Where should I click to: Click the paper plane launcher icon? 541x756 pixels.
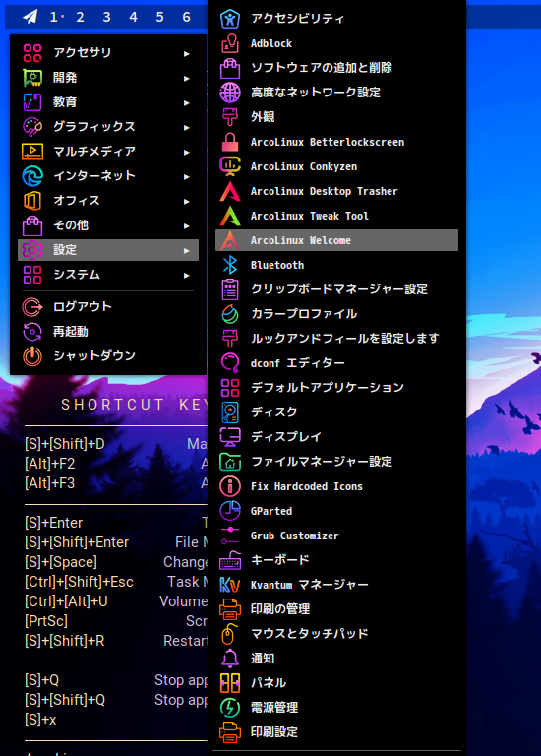point(30,18)
